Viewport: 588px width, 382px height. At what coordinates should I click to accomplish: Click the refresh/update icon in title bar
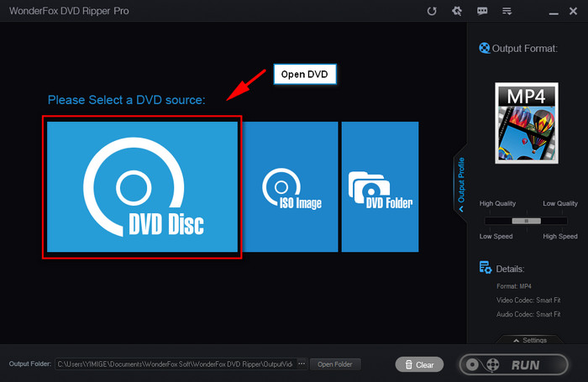(x=432, y=11)
